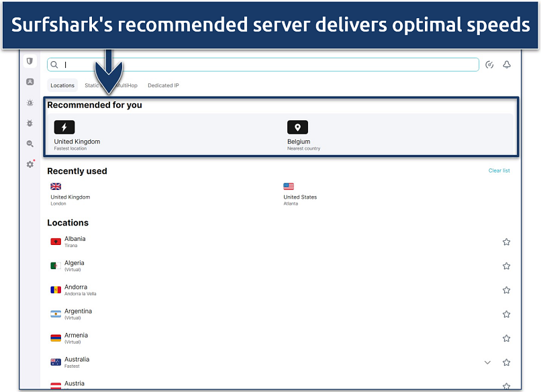Toggle the favorite star for Austria
541x392 pixels.
click(x=507, y=386)
